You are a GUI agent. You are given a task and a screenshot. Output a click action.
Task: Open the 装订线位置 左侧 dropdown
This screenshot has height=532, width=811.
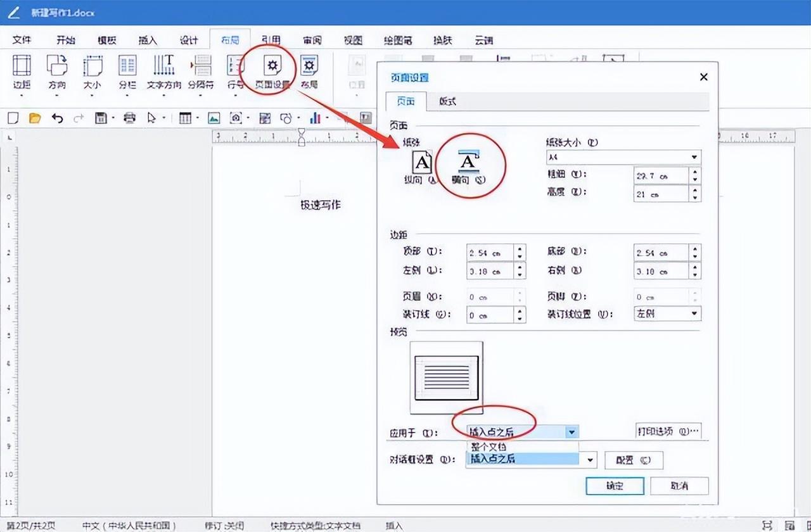pos(695,313)
